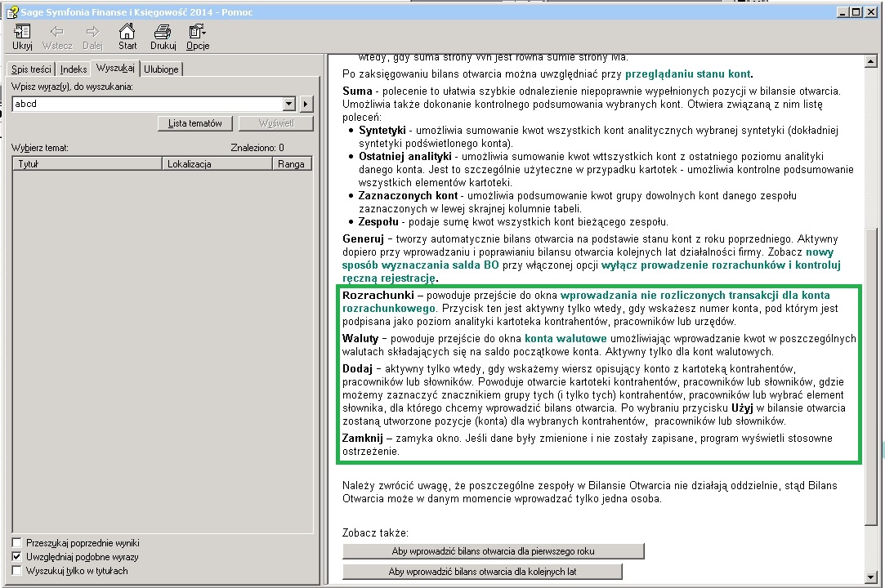This screenshot has width=885, height=588.
Task: Click the vertical scrollbar thumb in help pane
Action: click(870, 378)
